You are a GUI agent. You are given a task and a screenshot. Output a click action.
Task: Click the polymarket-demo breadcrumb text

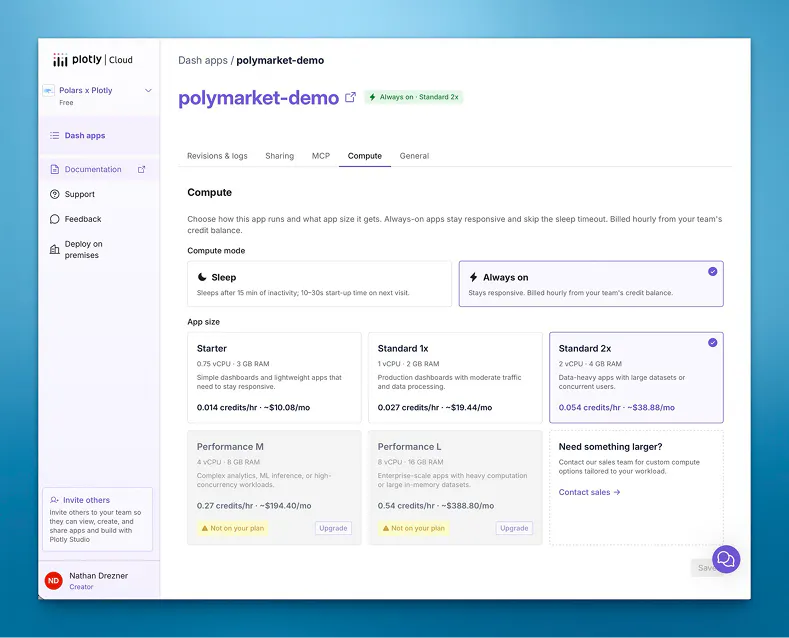pos(280,60)
